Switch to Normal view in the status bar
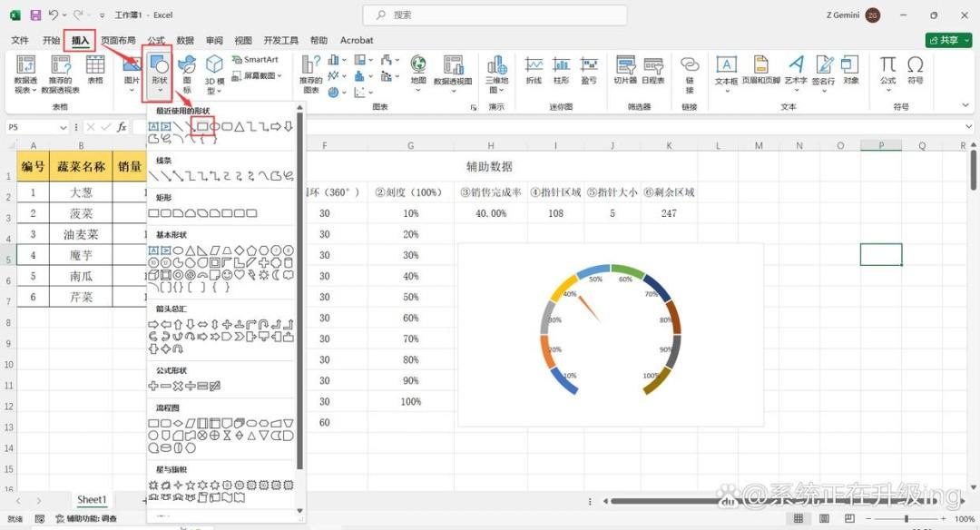 tap(799, 519)
